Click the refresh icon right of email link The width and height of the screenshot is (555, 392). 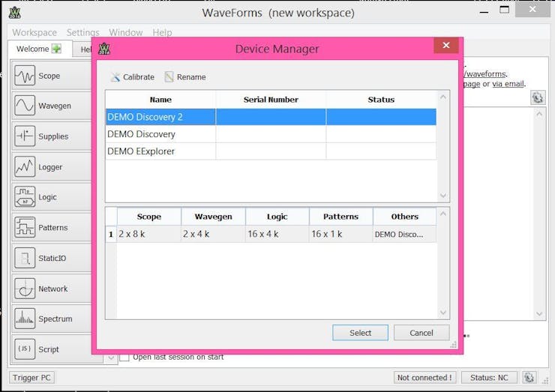pos(538,97)
